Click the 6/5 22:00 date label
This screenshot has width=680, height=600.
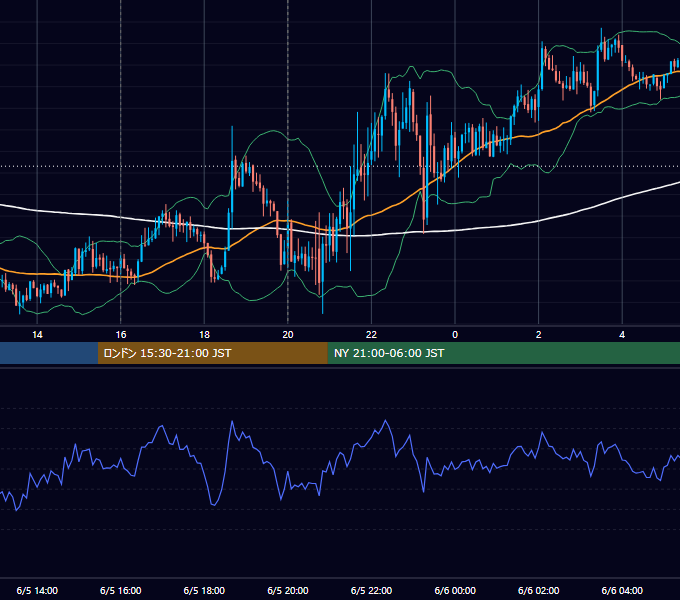pyautogui.click(x=371, y=590)
